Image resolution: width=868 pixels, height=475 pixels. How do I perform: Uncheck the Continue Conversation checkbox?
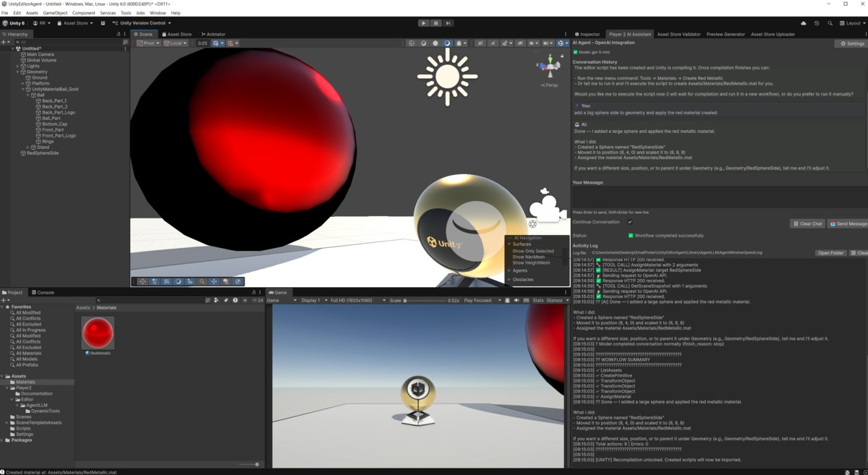(x=630, y=223)
